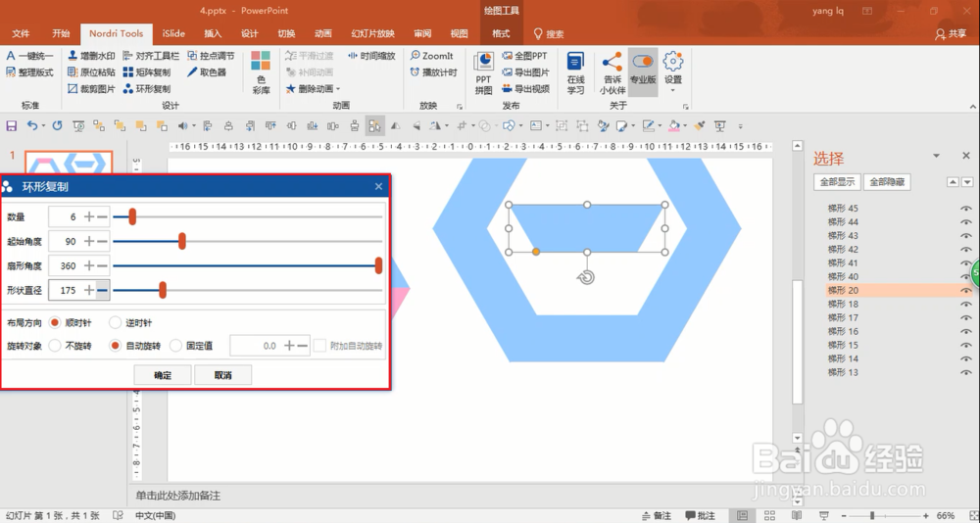
Task: Switch to the iSlide tab
Action: (x=173, y=33)
